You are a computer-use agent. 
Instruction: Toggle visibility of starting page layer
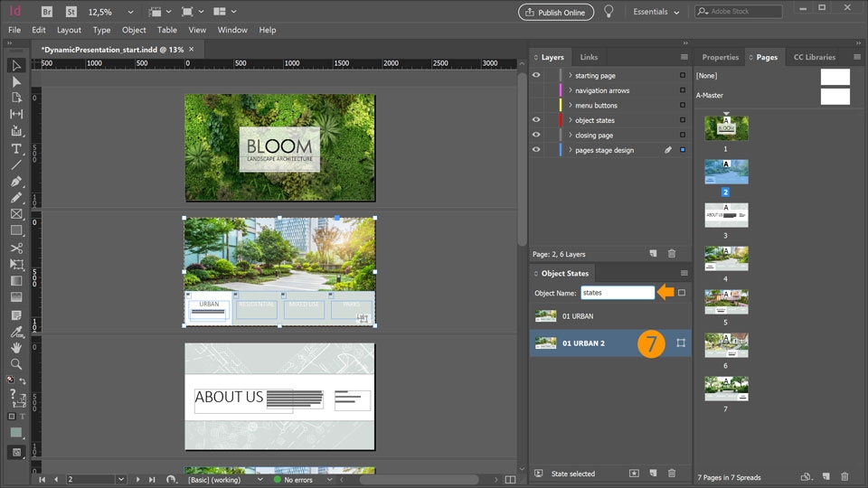pos(536,75)
